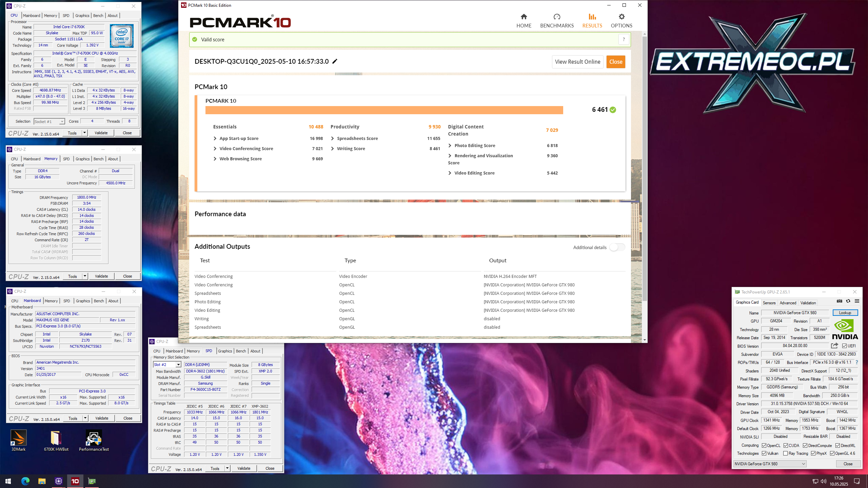868x488 pixels.
Task: Open OPTIONS gear icon
Action: coord(621,17)
